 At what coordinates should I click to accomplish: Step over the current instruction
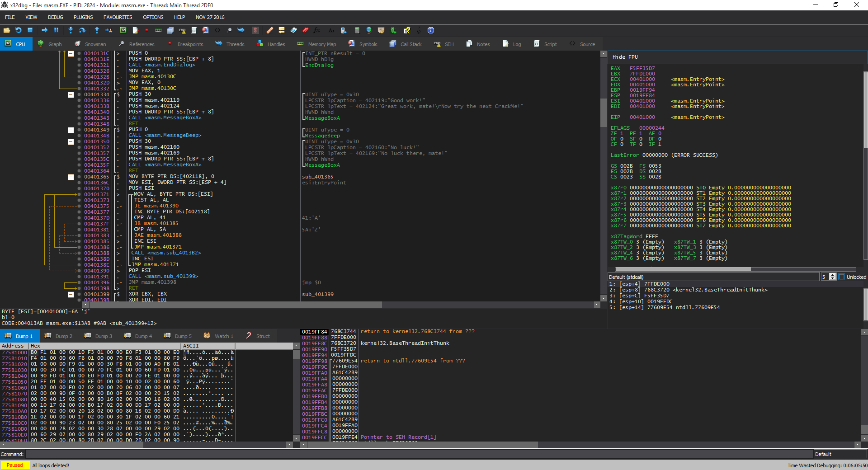point(82,30)
